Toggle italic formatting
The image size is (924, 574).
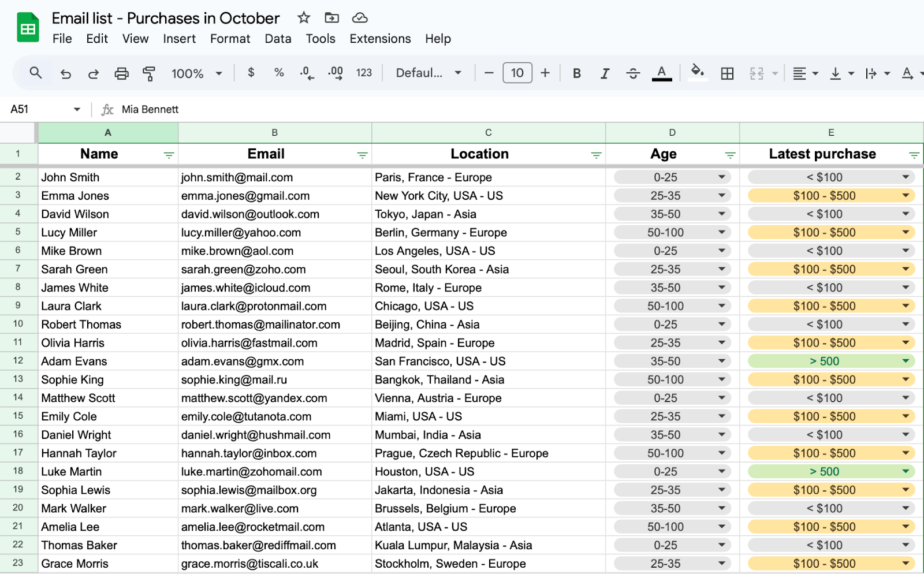coord(605,73)
